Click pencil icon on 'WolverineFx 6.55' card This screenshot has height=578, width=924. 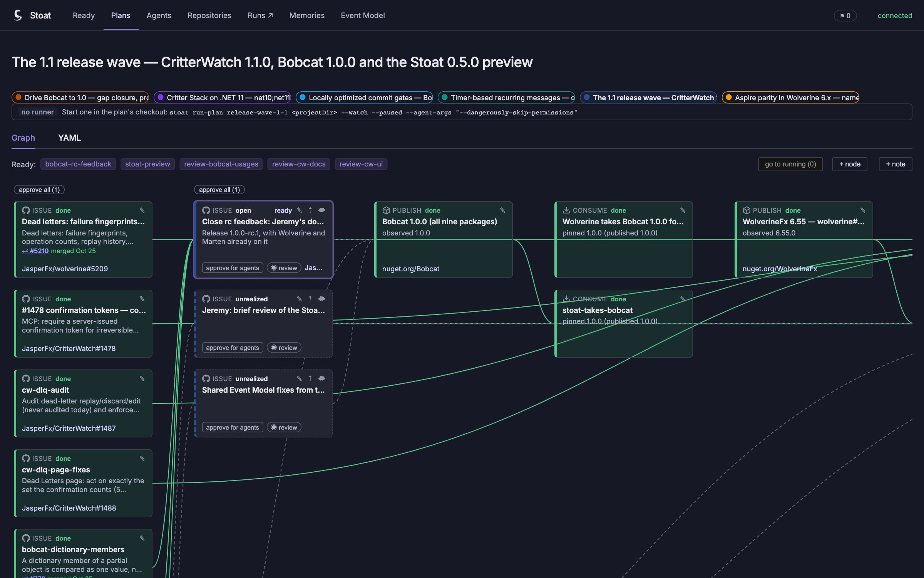click(863, 210)
